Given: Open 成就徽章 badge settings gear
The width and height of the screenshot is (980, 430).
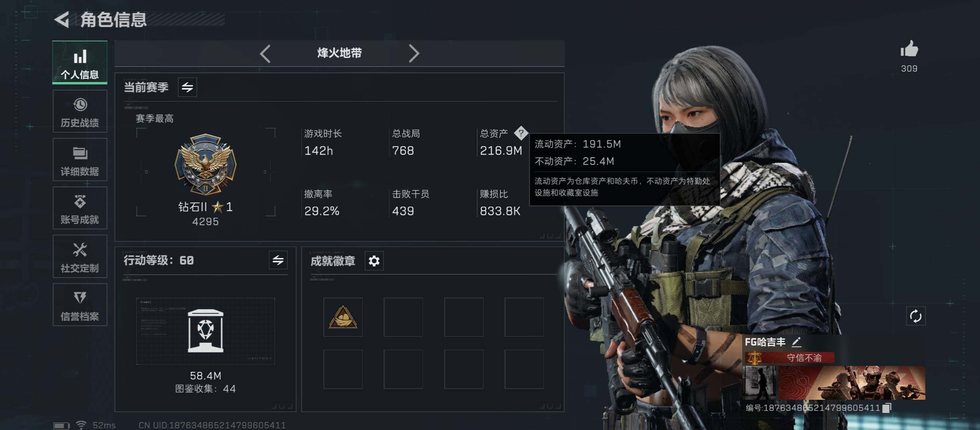Looking at the screenshot, I should pyautogui.click(x=374, y=261).
